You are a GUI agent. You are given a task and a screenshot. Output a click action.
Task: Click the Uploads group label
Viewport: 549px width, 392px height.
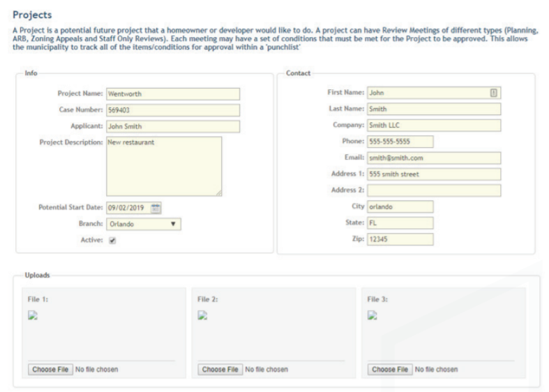pos(37,275)
